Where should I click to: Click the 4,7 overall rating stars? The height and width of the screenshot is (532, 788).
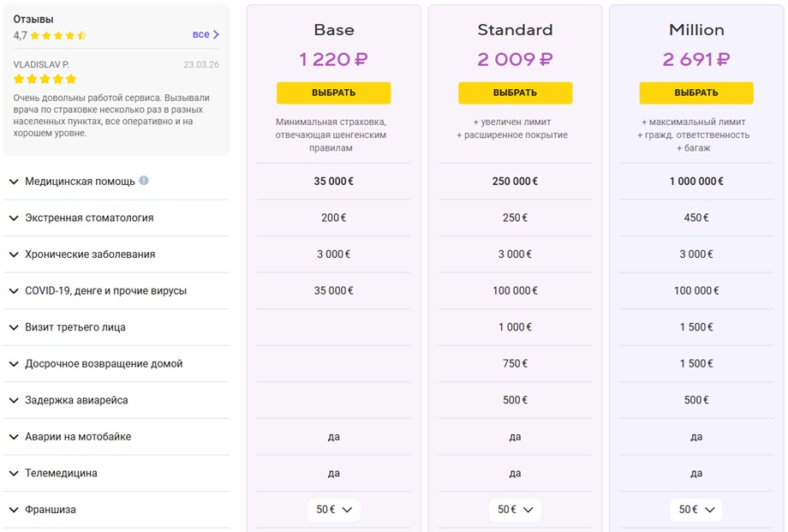click(x=58, y=36)
